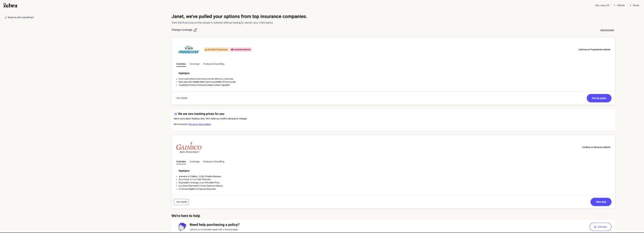644x233 pixels.
Task: Collapse Progressive card with Hide details
Action: 181,98
